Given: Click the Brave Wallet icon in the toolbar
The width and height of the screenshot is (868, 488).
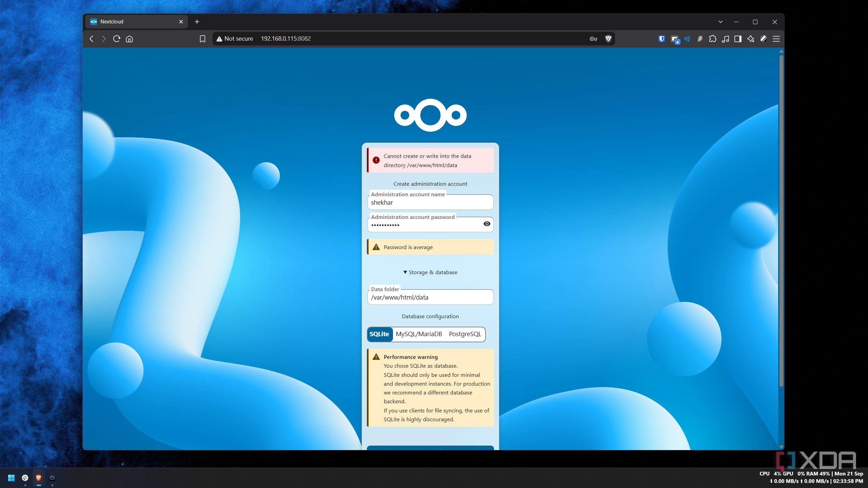Looking at the screenshot, I should click(x=764, y=39).
